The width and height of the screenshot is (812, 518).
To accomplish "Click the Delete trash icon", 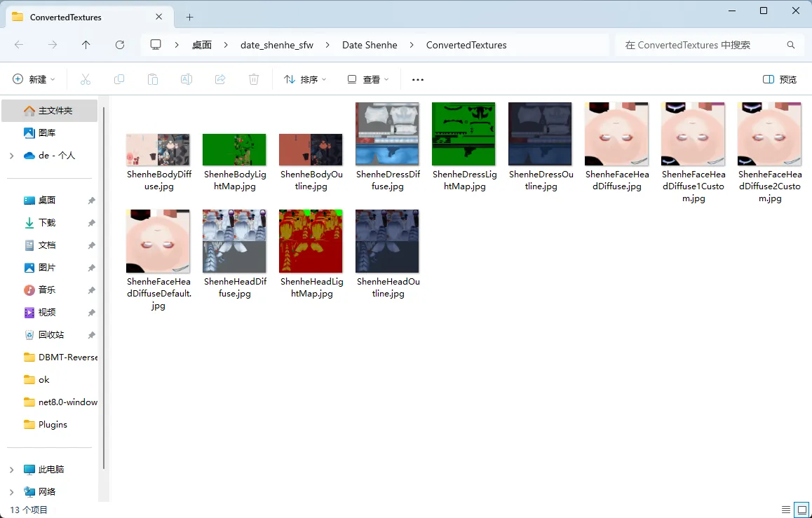I will pos(254,79).
